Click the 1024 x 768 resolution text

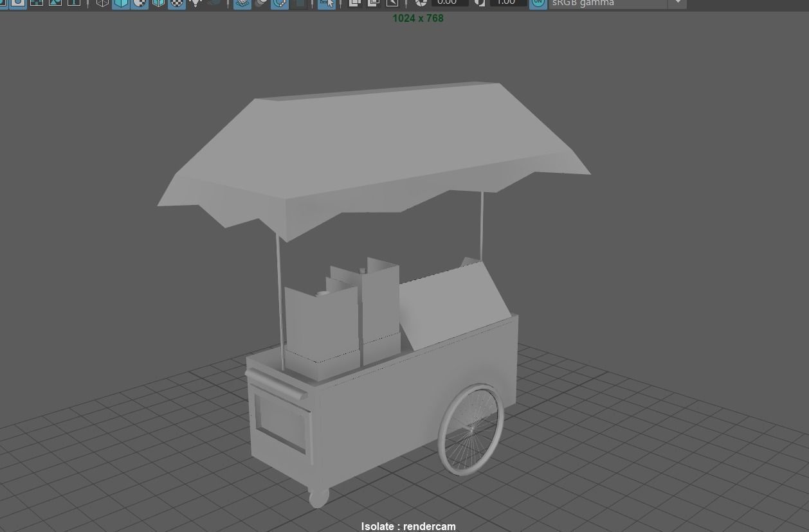418,18
